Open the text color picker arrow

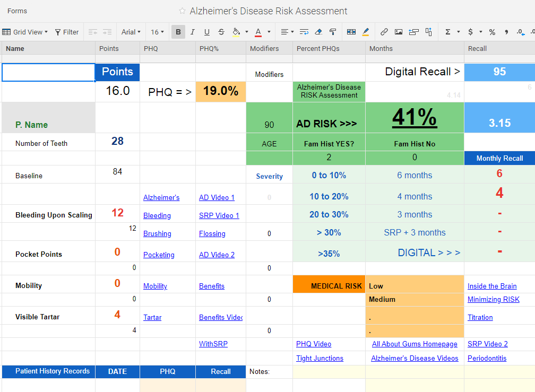(269, 32)
